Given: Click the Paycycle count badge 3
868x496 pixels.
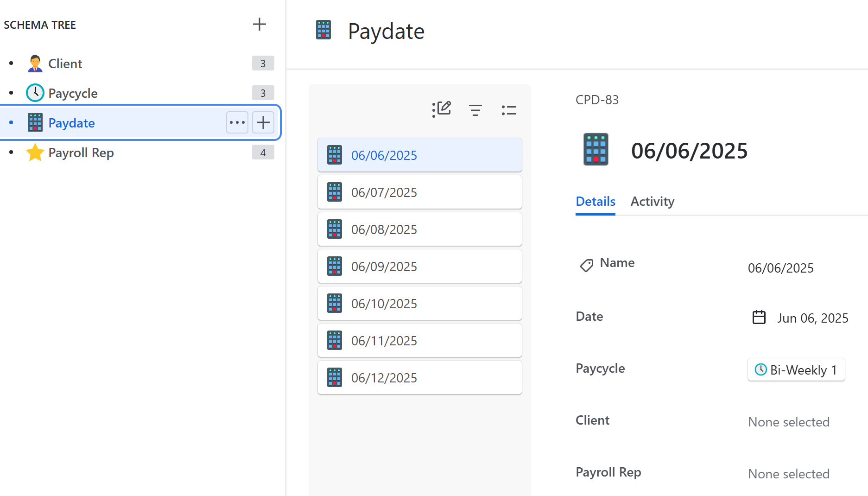Looking at the screenshot, I should (x=263, y=93).
